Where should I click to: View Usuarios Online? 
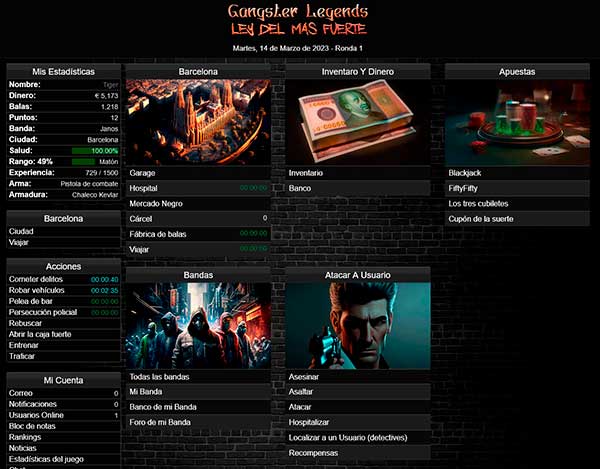[x=64, y=415]
